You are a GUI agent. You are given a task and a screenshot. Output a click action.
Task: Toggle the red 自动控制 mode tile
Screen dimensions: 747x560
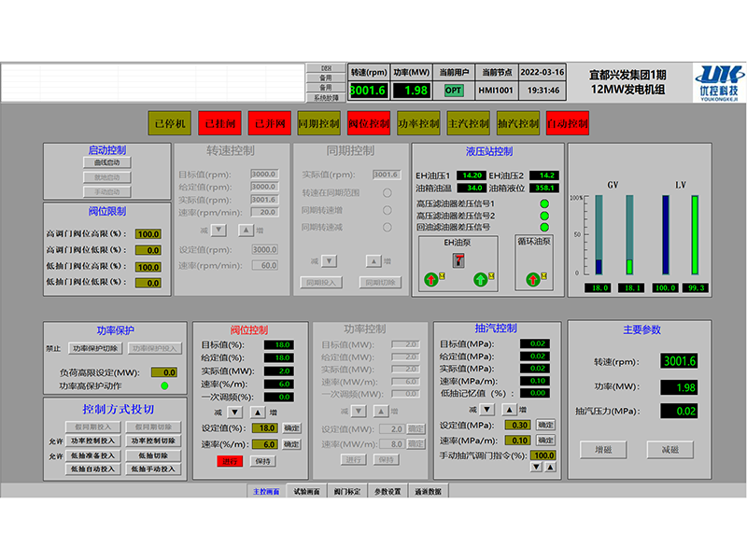(568, 123)
